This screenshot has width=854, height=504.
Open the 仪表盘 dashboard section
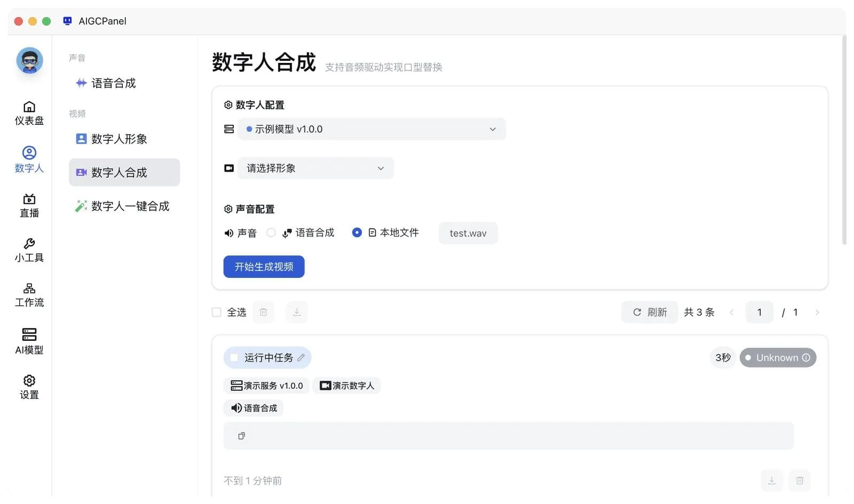tap(29, 114)
